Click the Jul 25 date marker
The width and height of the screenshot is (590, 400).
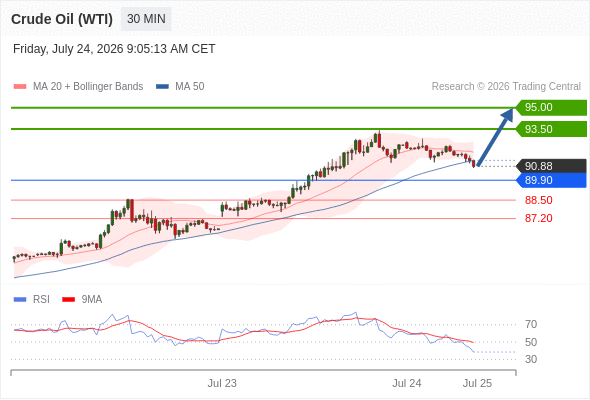477,383
